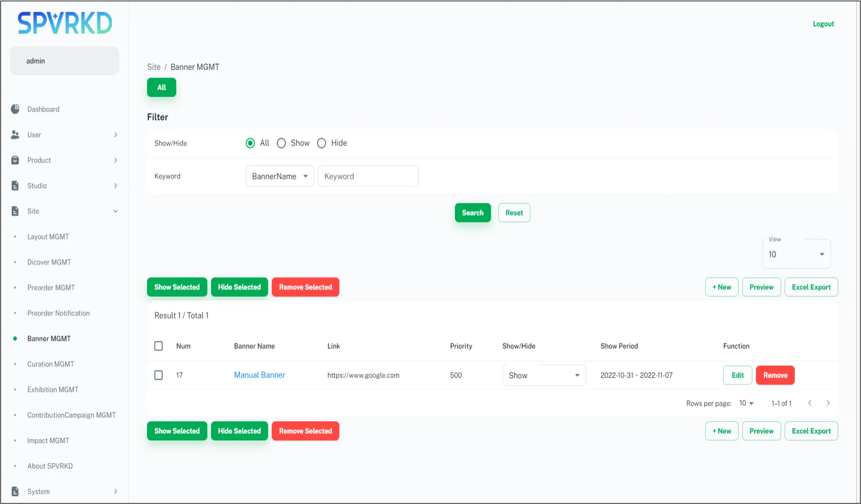The width and height of the screenshot is (861, 504).
Task: Open Layout MGMT in the sidebar menu
Action: 48,237
